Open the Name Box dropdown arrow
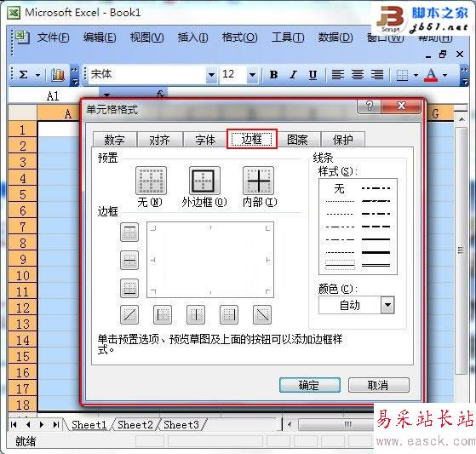 point(106,95)
